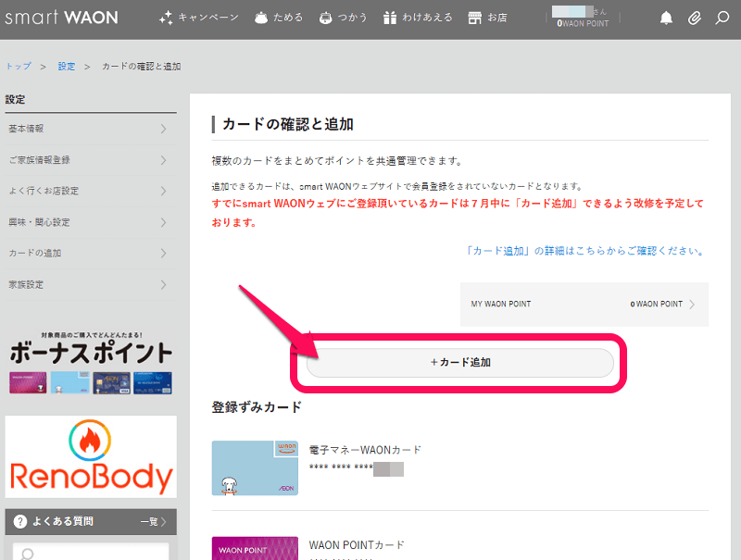Click the ためる purse icon

pyautogui.click(x=261, y=18)
